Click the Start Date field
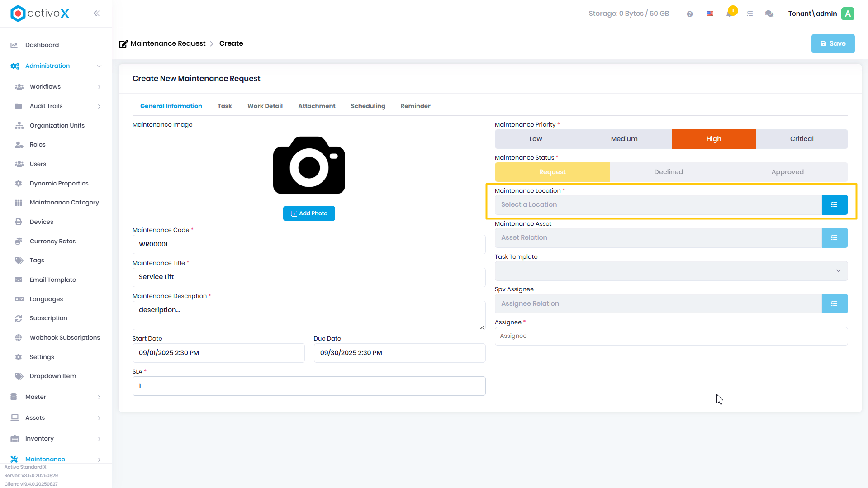Screen dimensions: 868x488 click(x=218, y=353)
